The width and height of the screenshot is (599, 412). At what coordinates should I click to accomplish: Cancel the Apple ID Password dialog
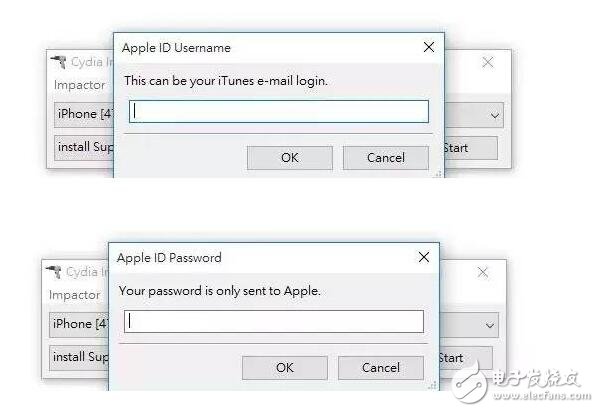[x=381, y=368]
